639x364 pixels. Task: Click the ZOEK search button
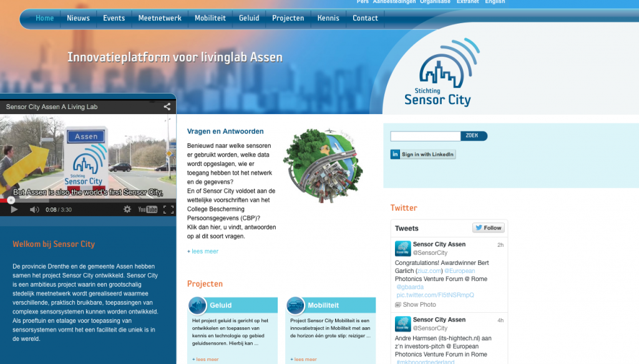474,136
